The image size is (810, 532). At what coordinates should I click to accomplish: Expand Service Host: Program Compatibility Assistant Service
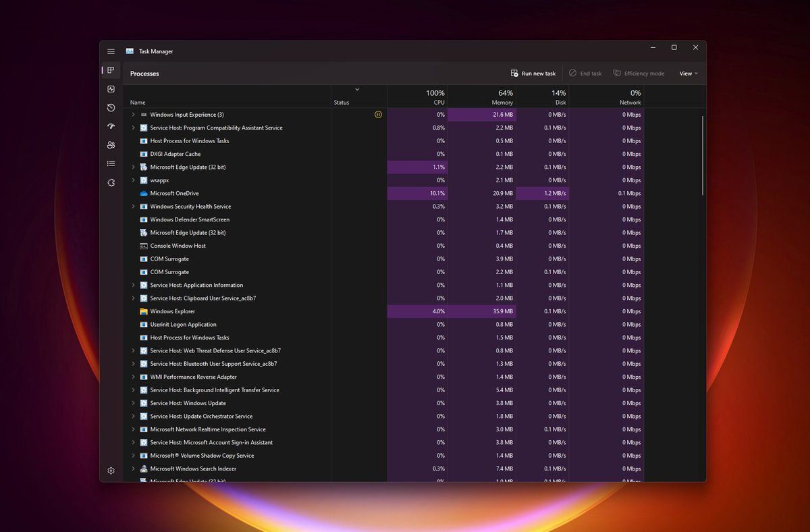click(x=133, y=128)
